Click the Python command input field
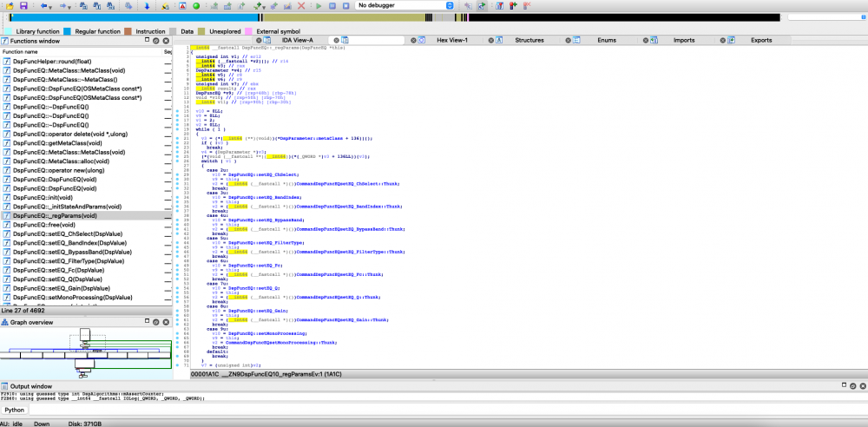 pyautogui.click(x=447, y=411)
